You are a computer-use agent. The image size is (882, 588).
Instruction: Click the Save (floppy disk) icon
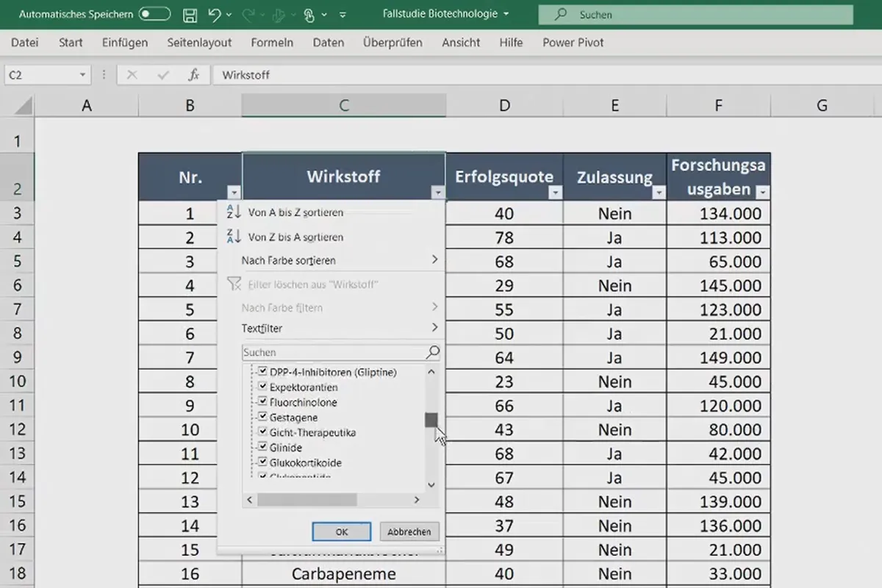(x=189, y=15)
